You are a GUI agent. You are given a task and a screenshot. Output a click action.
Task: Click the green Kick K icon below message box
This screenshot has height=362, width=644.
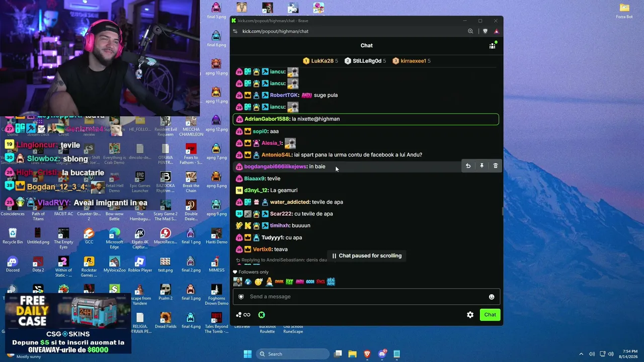pyautogui.click(x=262, y=315)
